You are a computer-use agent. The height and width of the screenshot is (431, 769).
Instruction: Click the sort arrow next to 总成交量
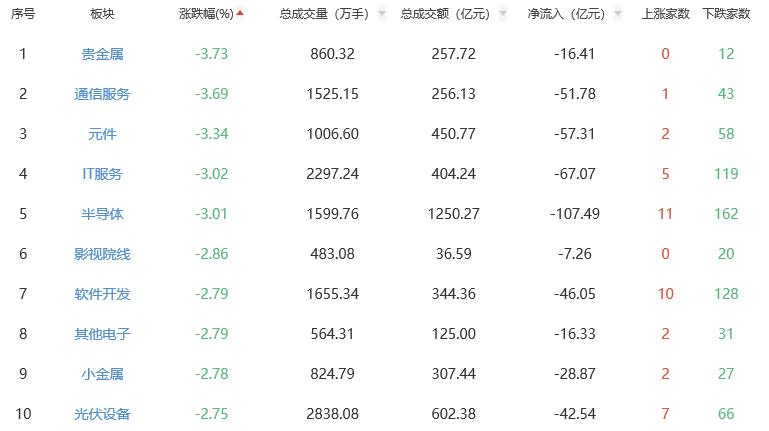[x=380, y=14]
